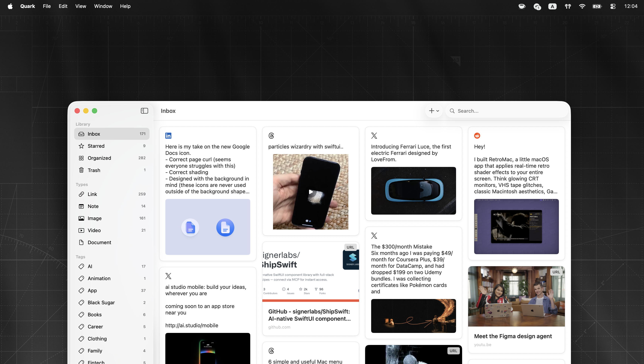The width and height of the screenshot is (644, 364).
Task: Click the LinkedIn icon on Google Docs card
Action: tap(168, 136)
